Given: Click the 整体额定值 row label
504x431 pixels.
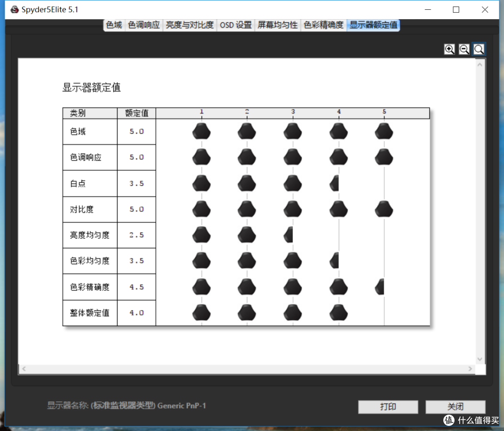Looking at the screenshot, I should [90, 313].
